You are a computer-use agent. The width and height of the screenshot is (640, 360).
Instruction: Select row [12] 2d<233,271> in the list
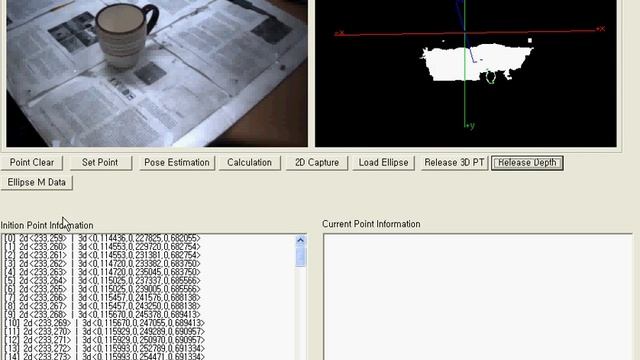pos(104,340)
